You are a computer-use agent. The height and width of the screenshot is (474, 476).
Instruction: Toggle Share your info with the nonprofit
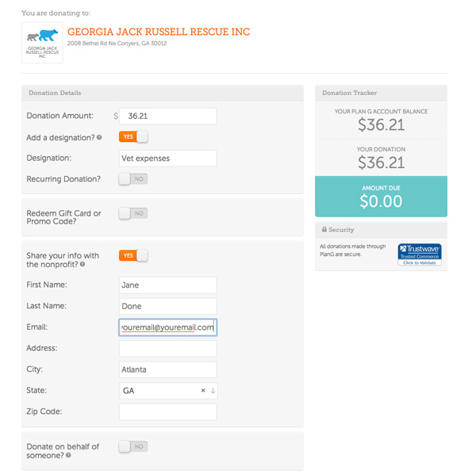[x=133, y=256]
